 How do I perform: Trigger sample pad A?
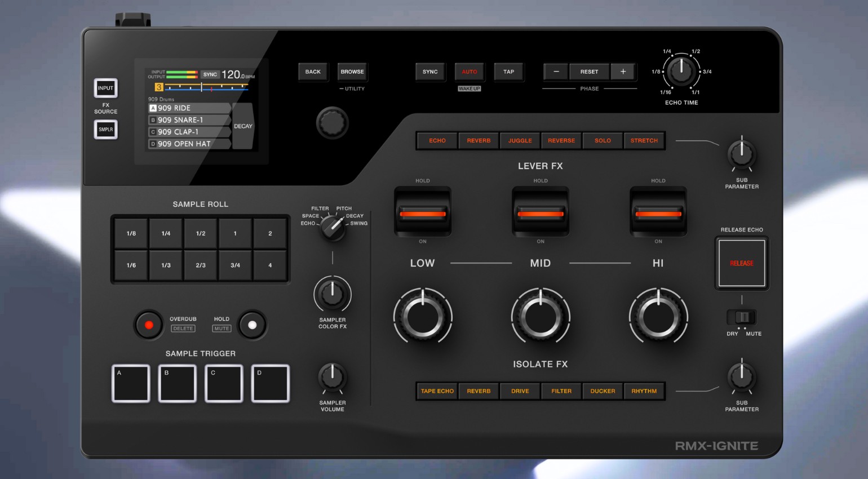[131, 383]
